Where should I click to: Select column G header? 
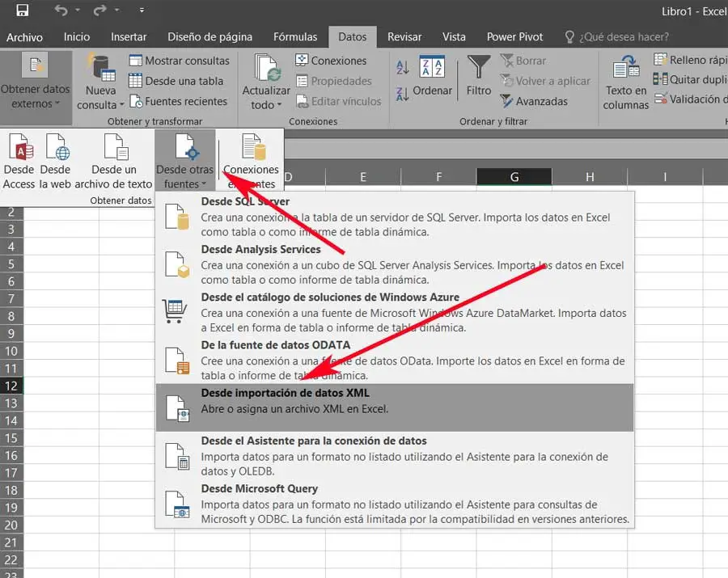[x=514, y=177]
